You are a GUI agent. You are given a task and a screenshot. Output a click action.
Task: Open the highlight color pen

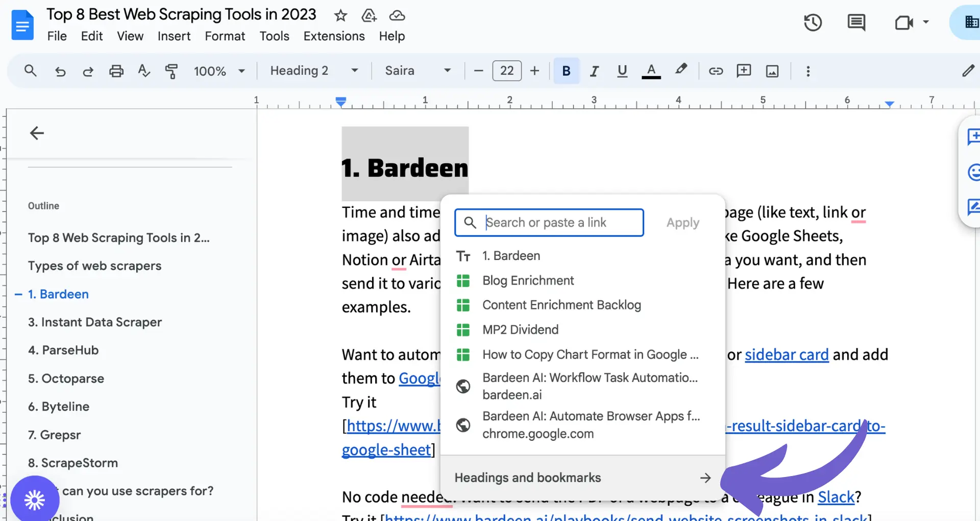pos(680,69)
